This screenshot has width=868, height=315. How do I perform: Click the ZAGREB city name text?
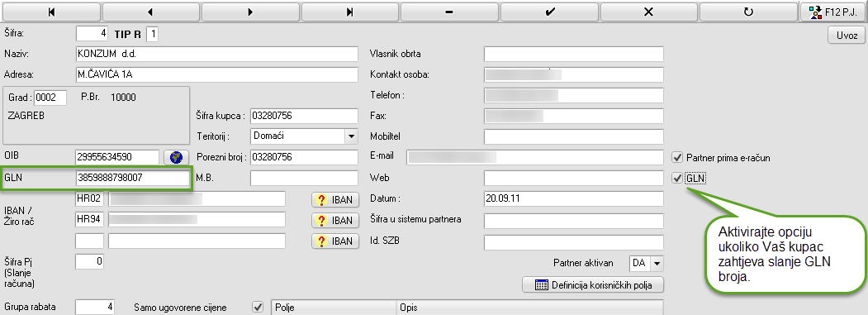tap(26, 116)
